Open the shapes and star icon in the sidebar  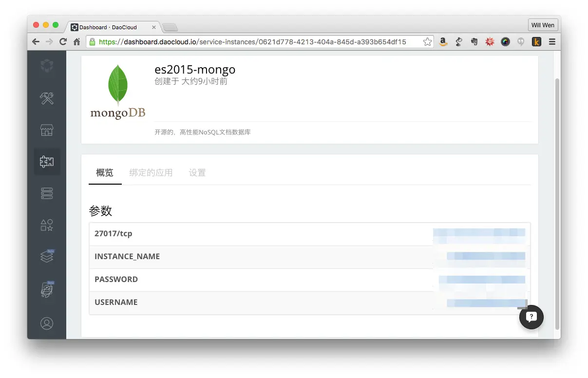[x=47, y=225]
